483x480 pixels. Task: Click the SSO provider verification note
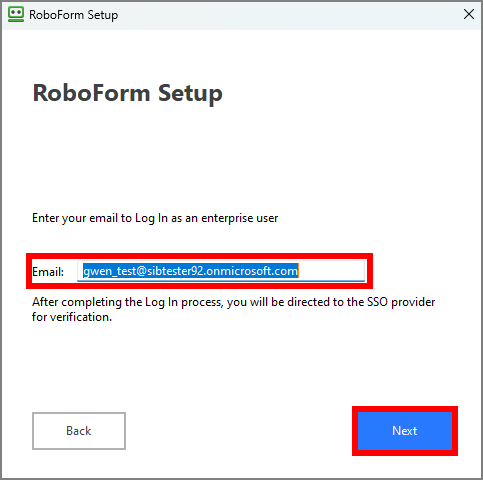(234, 309)
